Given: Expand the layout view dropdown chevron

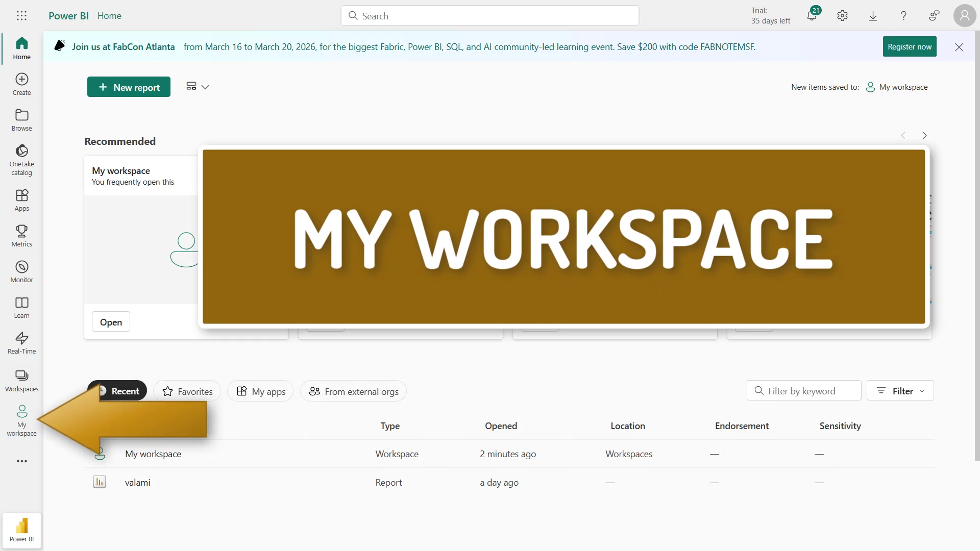Looking at the screenshot, I should (x=205, y=87).
